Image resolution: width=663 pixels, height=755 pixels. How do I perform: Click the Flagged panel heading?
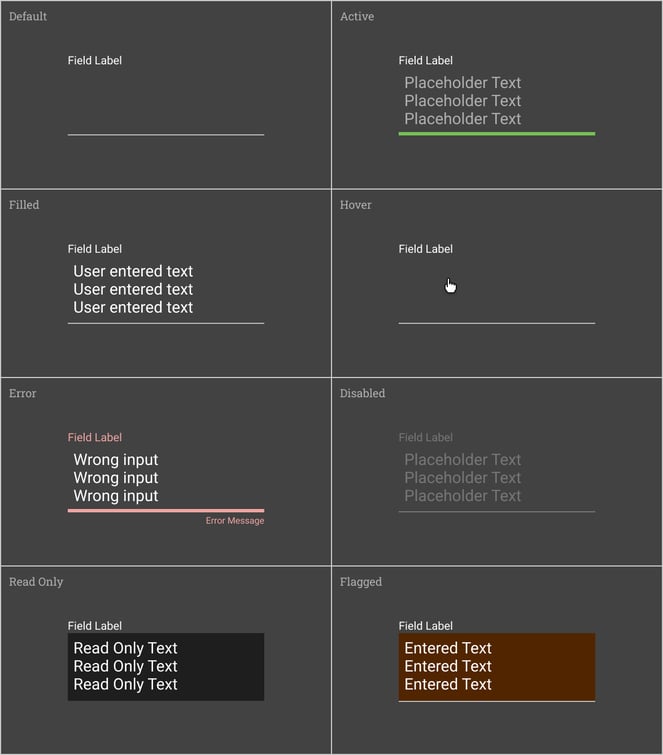click(x=361, y=582)
